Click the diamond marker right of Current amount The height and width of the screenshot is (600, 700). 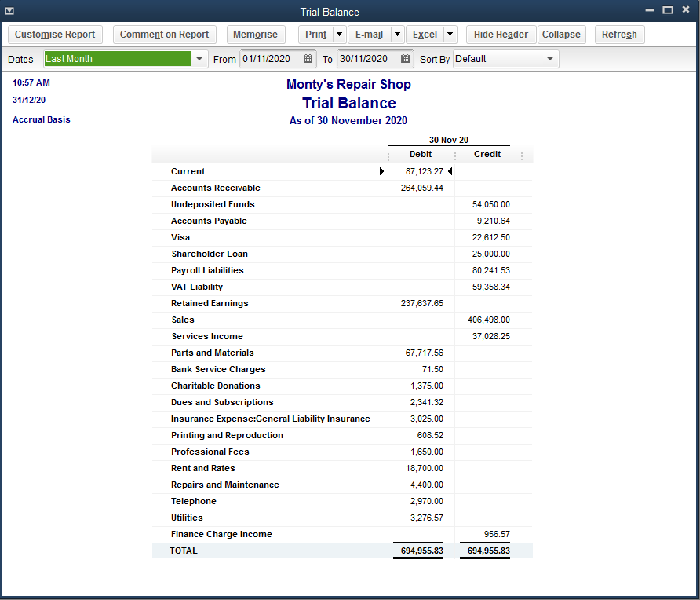point(450,171)
